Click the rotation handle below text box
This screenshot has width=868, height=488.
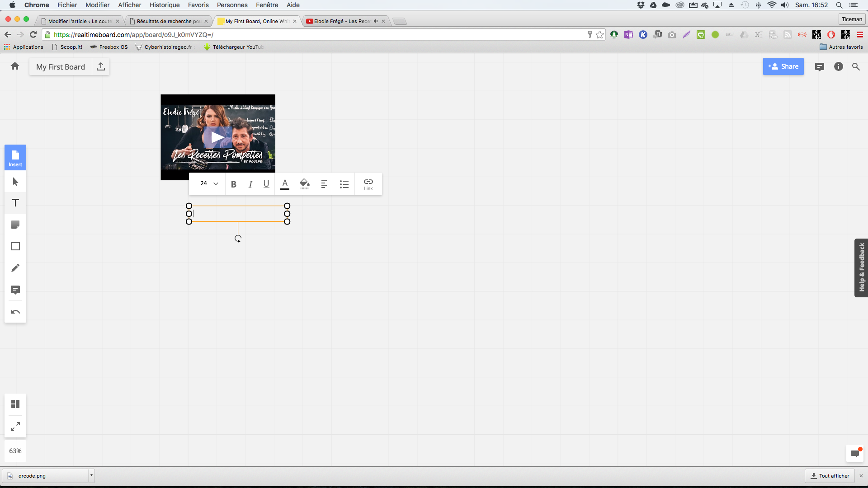(238, 239)
